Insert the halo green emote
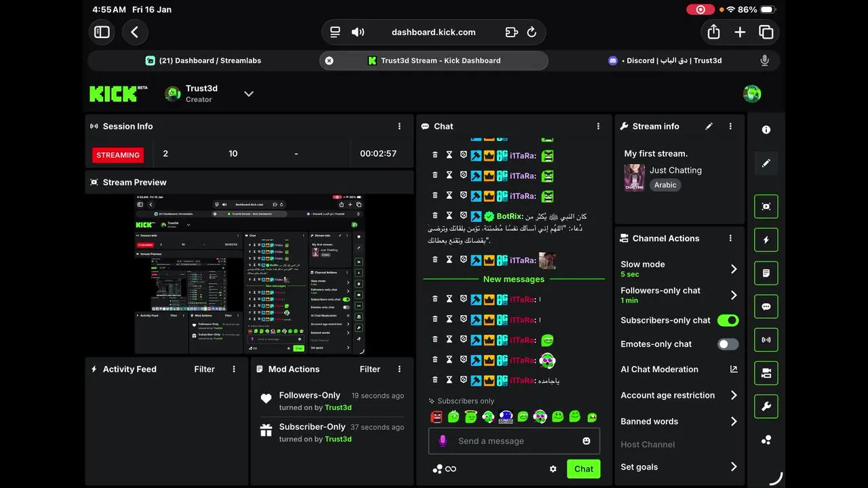 [471, 416]
